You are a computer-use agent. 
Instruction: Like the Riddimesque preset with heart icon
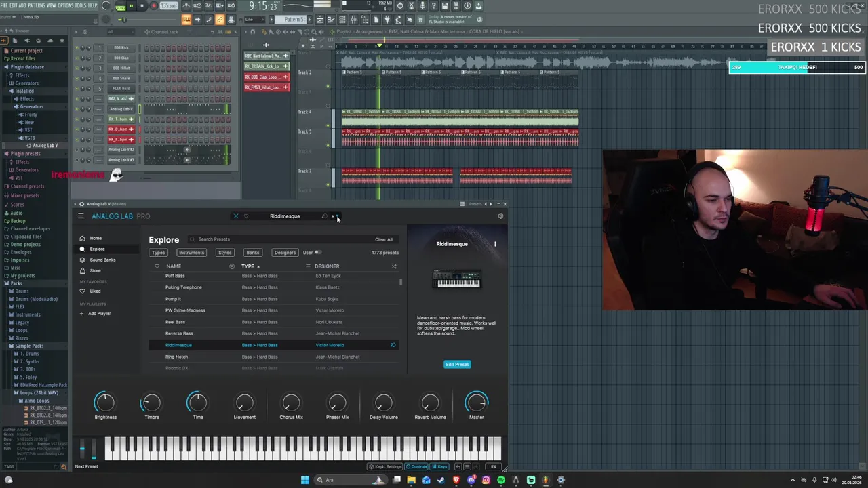pyautogui.click(x=246, y=216)
